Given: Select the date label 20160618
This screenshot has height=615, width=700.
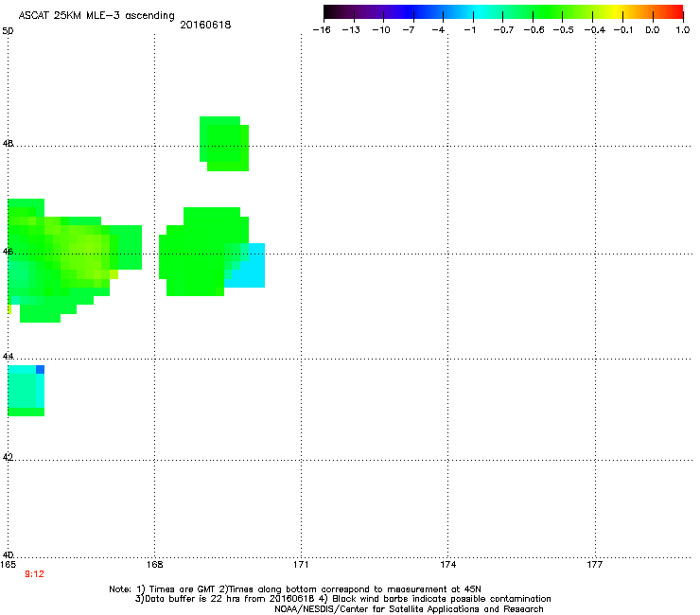Looking at the screenshot, I should (x=205, y=25).
